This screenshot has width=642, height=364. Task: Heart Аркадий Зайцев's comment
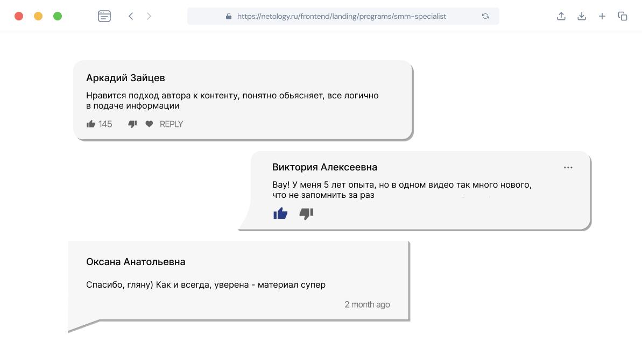tap(149, 124)
